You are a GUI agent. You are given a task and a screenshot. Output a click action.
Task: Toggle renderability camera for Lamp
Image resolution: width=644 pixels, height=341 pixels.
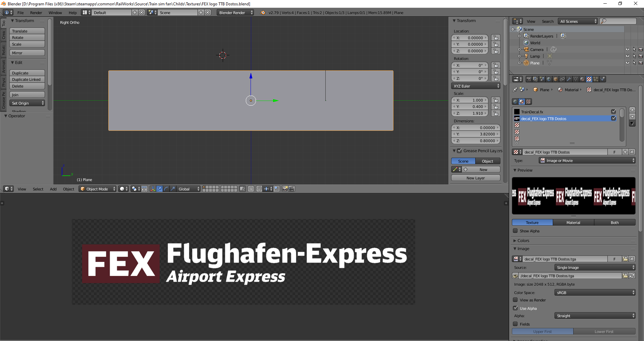click(x=641, y=56)
